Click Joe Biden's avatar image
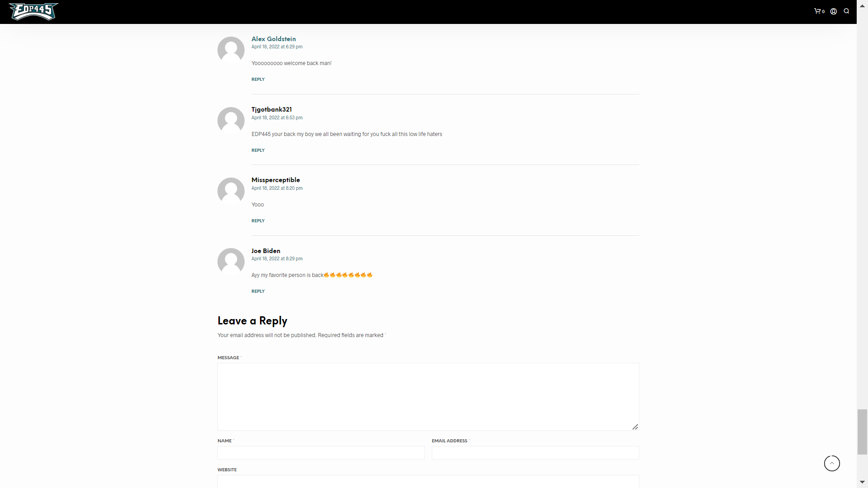Viewport: 868px width, 488px height. tap(231, 262)
